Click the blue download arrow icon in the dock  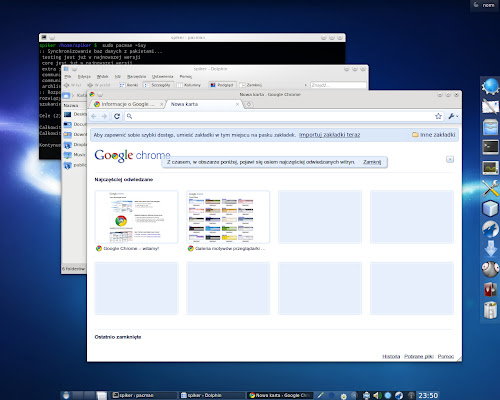pos(490,249)
